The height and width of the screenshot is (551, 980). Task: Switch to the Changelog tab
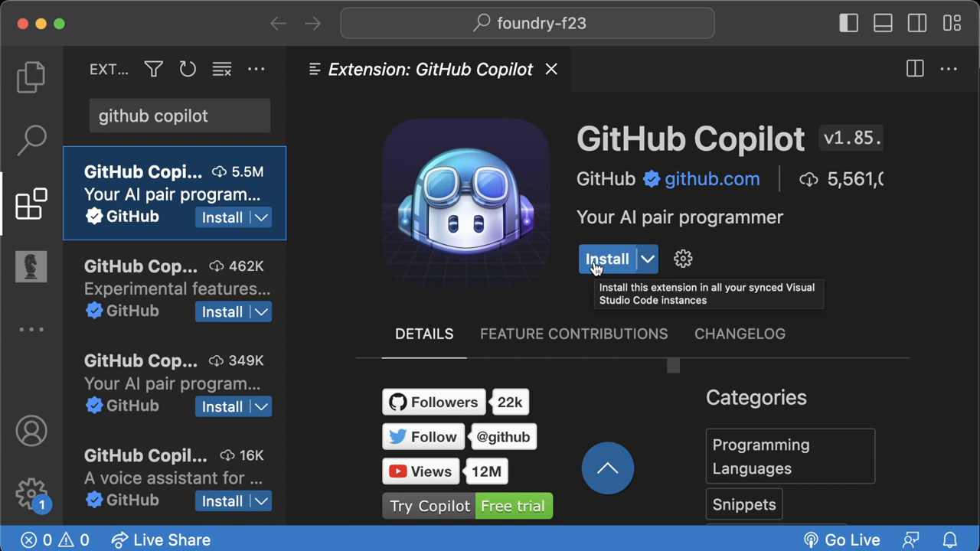tap(740, 334)
